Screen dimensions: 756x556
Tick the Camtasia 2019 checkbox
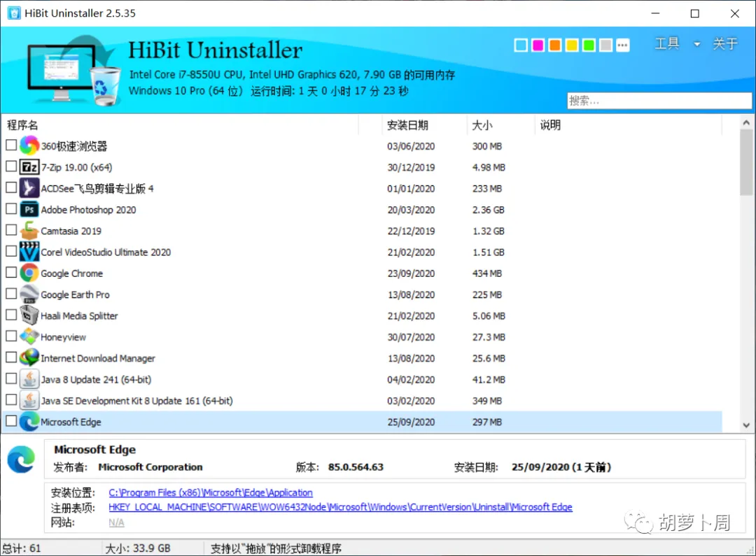pyautogui.click(x=11, y=229)
